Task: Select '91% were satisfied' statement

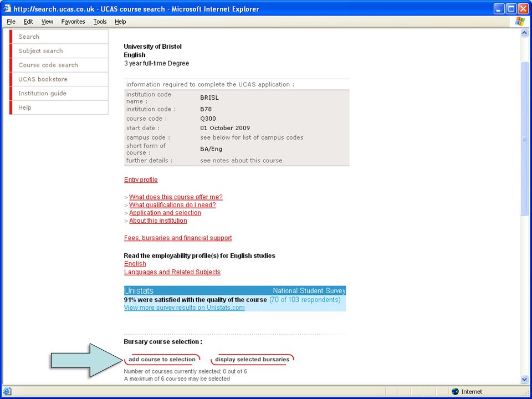Action: point(196,300)
